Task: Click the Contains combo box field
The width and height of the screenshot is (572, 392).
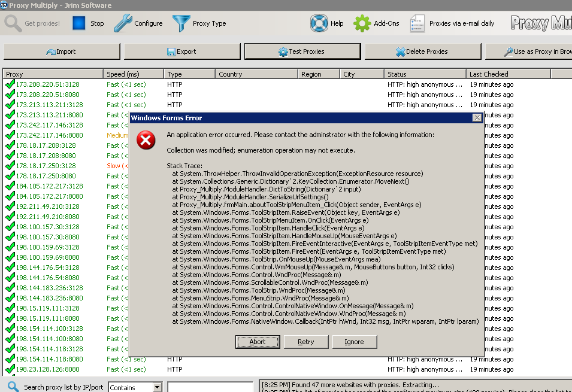Action: coord(135,387)
